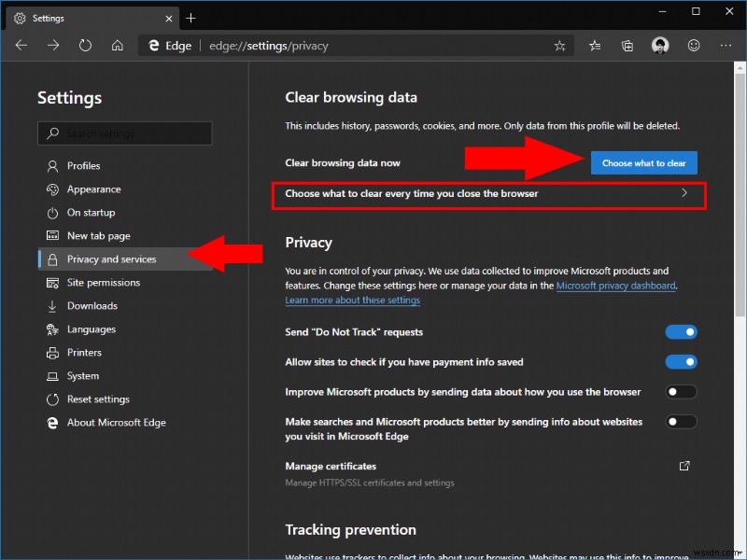Add this page to favorites via star icon

click(x=558, y=45)
